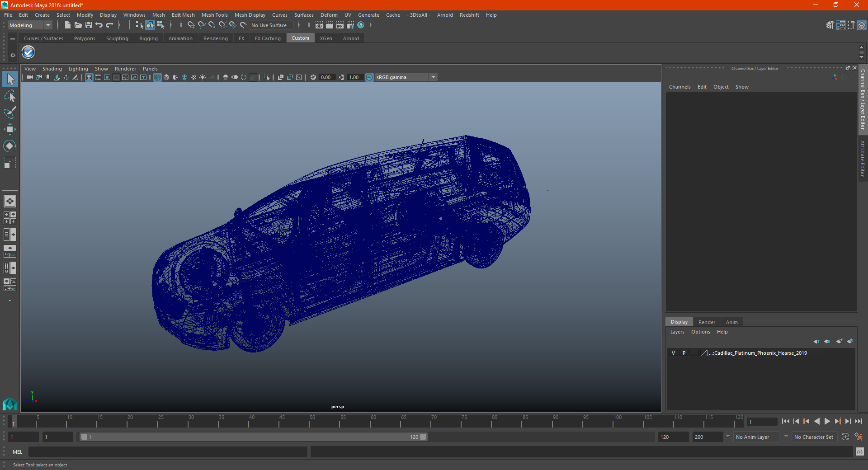
Task: Undo the last action
Action: (x=99, y=25)
